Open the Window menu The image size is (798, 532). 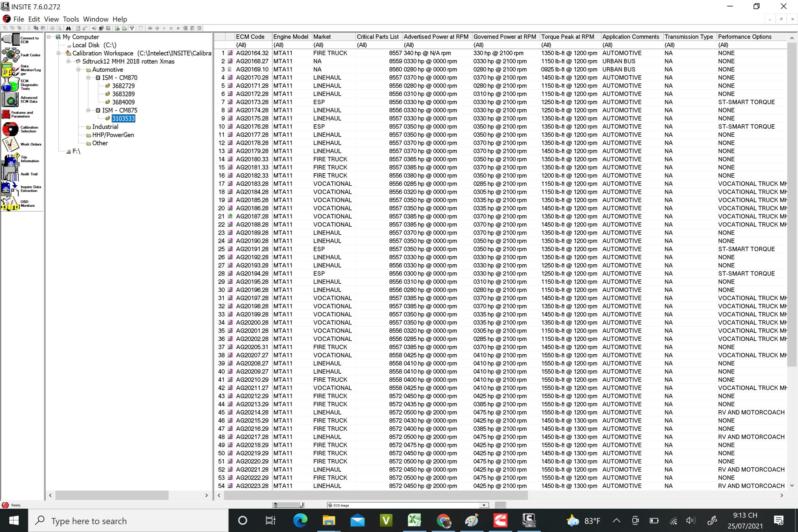pos(96,19)
